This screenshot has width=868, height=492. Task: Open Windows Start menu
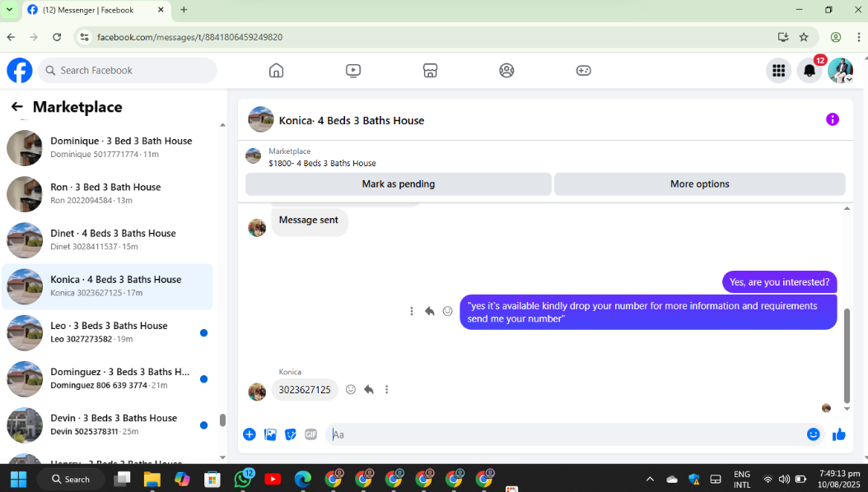click(18, 479)
